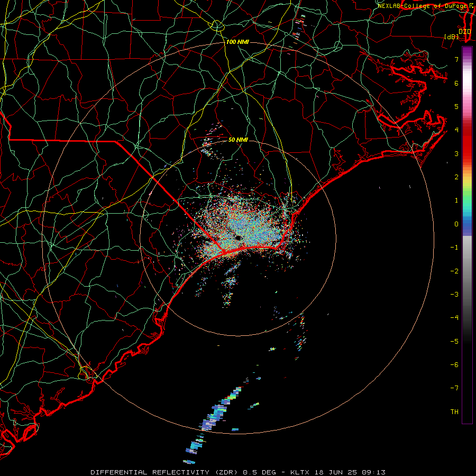Click the '-5' value on color scale
The image size is (476, 476).
pos(454,342)
